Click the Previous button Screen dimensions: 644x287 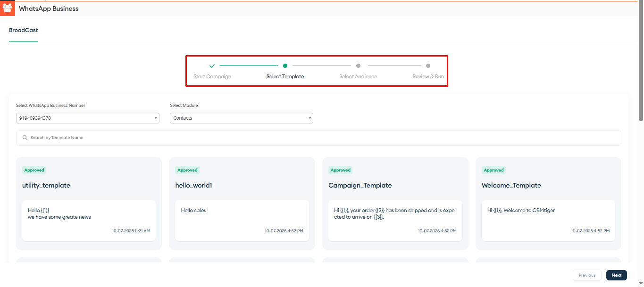587,275
